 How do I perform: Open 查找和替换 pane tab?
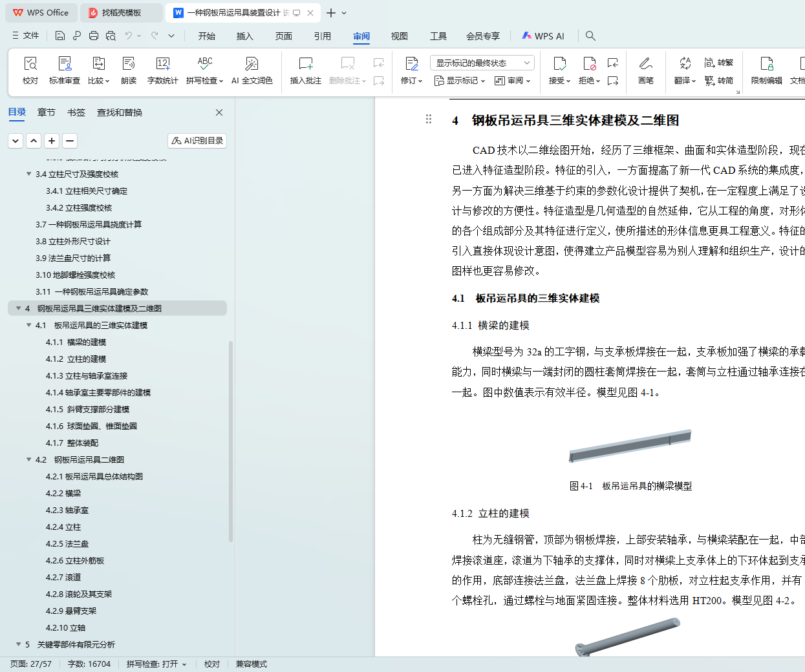[x=120, y=112]
